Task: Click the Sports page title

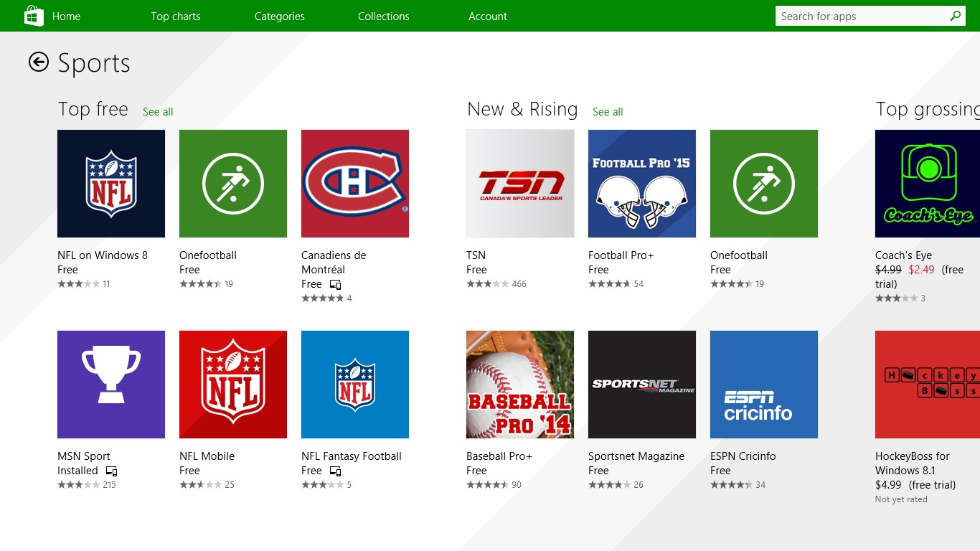Action: point(94,63)
